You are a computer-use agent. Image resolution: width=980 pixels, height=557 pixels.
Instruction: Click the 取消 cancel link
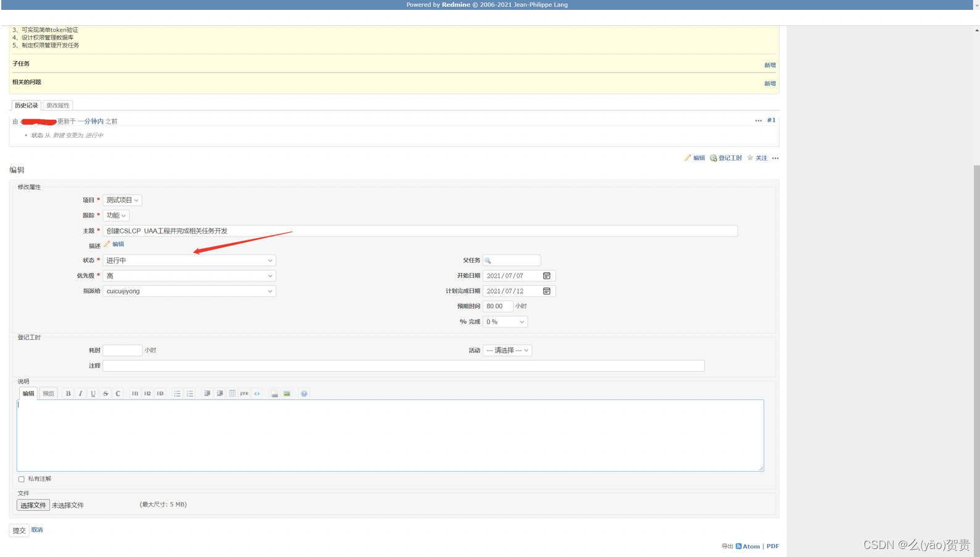tap(37, 530)
